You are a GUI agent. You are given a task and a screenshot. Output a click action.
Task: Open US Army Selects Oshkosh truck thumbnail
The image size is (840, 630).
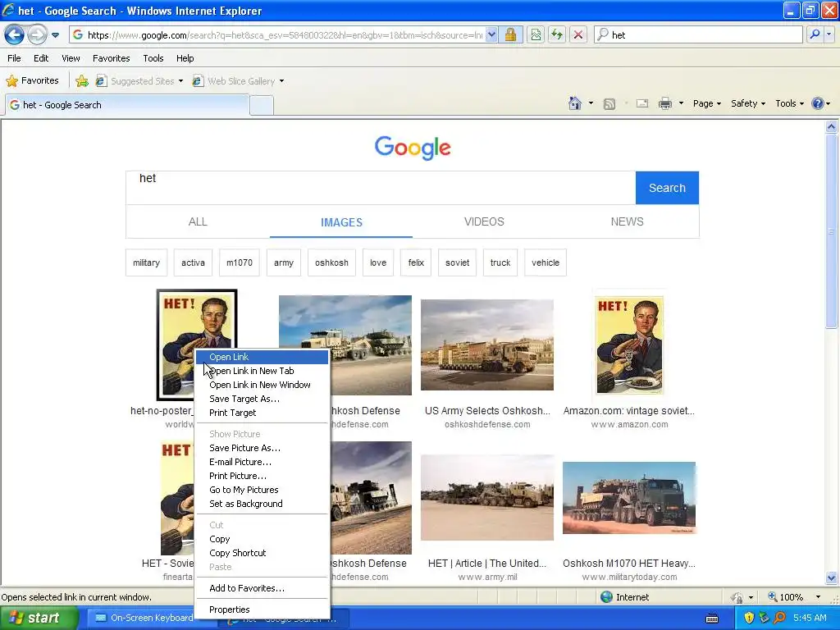point(487,345)
